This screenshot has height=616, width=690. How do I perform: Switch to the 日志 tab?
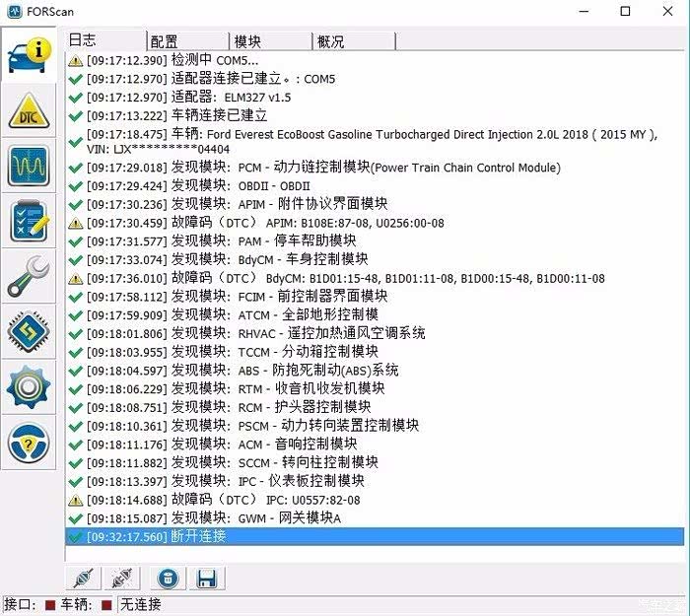pos(105,40)
